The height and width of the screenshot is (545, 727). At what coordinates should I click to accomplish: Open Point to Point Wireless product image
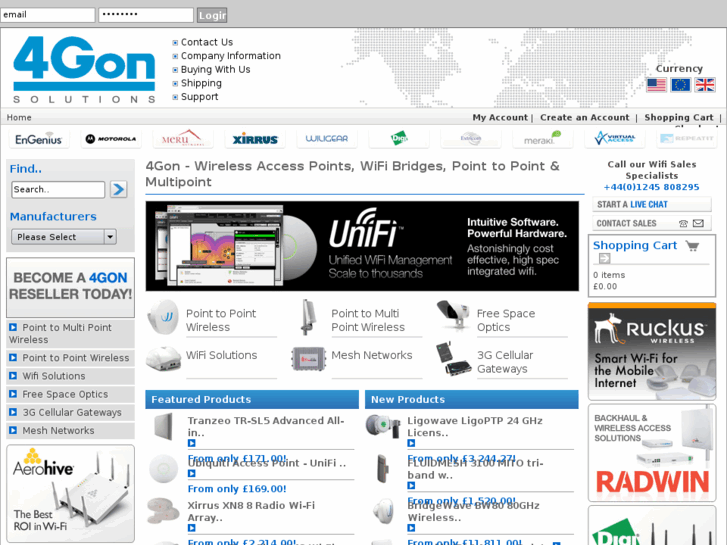[x=163, y=318]
